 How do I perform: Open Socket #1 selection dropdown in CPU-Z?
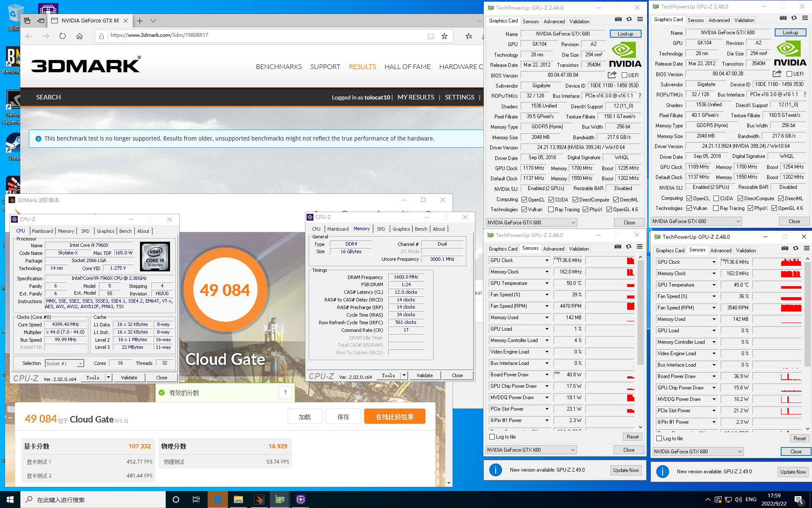(x=65, y=364)
